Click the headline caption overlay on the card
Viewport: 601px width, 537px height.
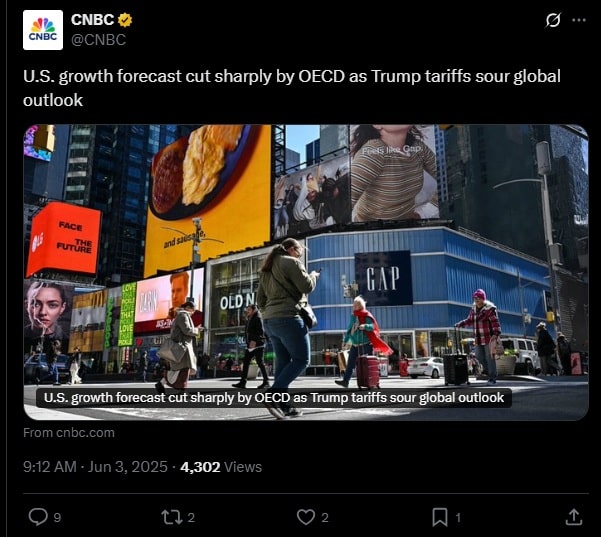tap(274, 397)
